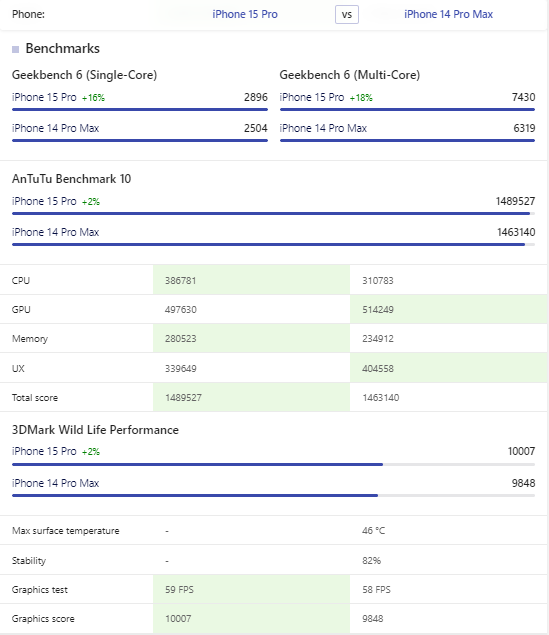Image resolution: width=549 pixels, height=635 pixels.
Task: Open iPhone 14 Pro Max in the Multi-Core chart
Action: 323,128
